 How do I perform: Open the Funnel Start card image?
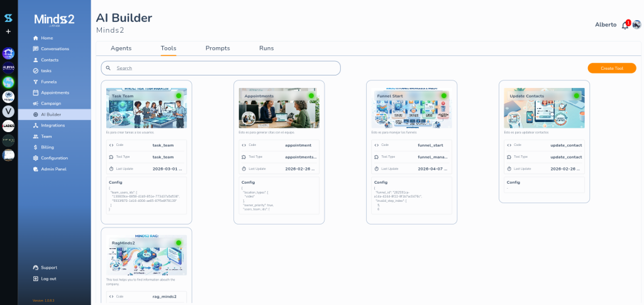(x=412, y=108)
